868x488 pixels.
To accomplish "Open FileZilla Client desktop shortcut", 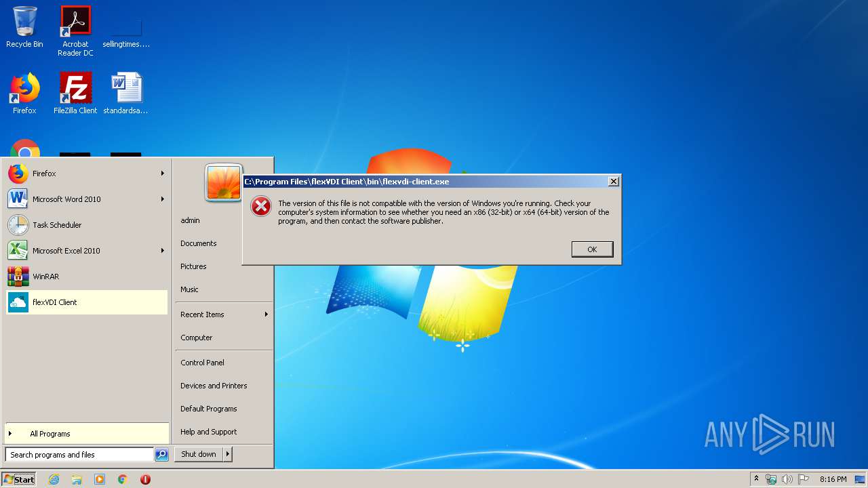I will [x=75, y=93].
